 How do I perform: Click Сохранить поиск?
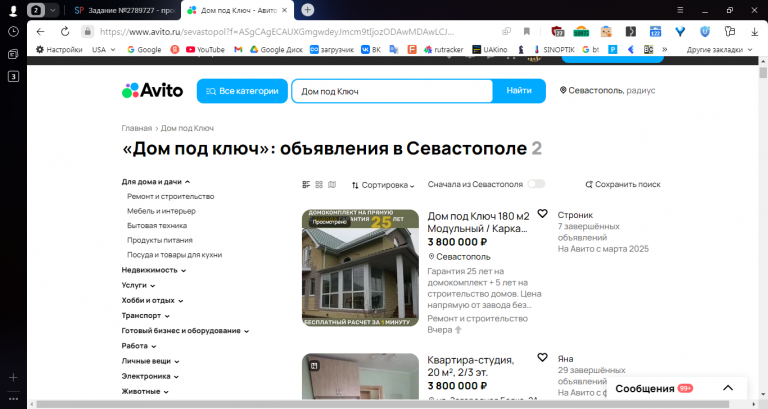pyautogui.click(x=623, y=185)
